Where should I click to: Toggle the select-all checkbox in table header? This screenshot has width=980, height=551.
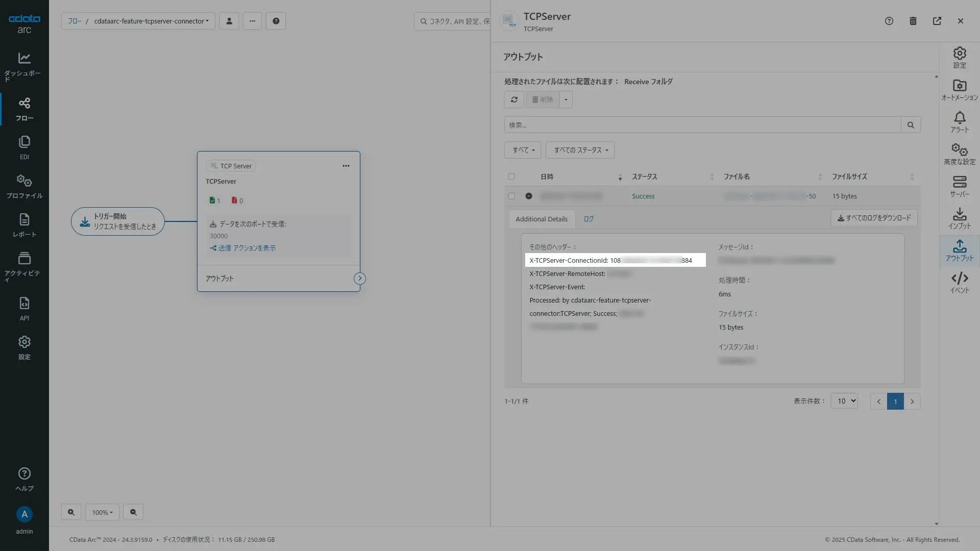click(511, 177)
